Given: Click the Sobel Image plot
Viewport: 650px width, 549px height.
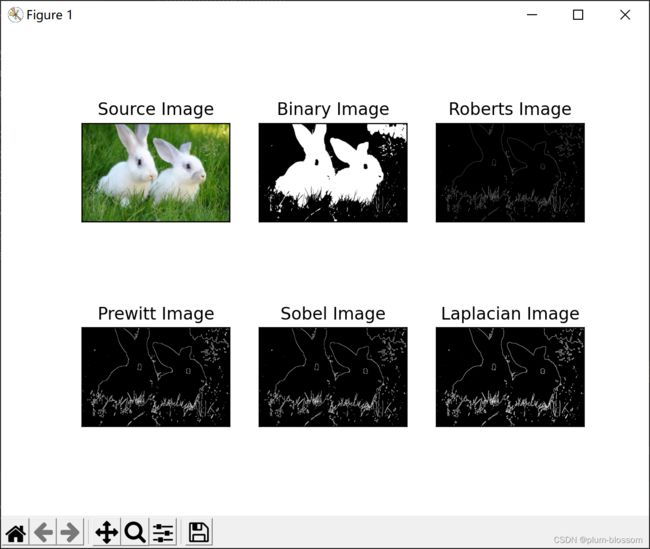Looking at the screenshot, I should coord(333,377).
